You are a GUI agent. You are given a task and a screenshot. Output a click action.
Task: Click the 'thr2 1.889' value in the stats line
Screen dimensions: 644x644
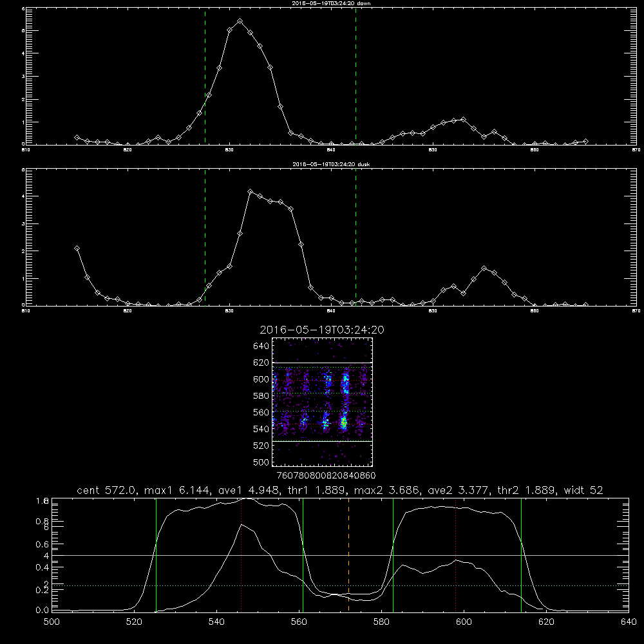point(527,490)
